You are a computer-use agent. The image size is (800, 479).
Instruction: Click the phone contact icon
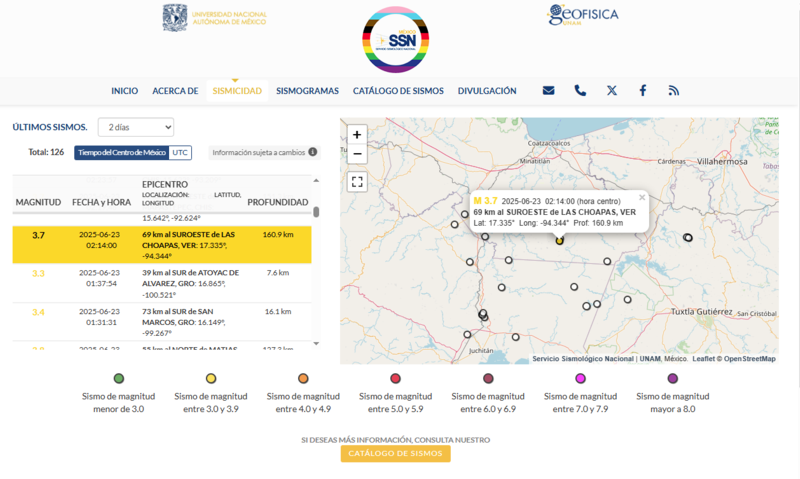(580, 91)
